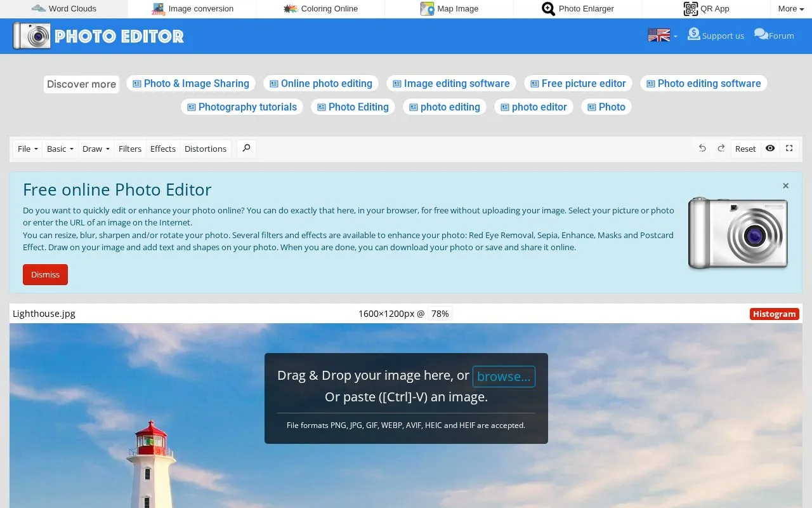Click the Discover more label
The height and width of the screenshot is (508, 812).
coord(81,84)
